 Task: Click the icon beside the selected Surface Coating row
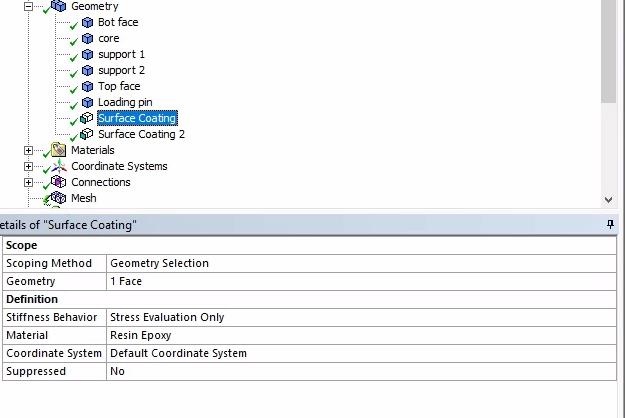click(86, 118)
